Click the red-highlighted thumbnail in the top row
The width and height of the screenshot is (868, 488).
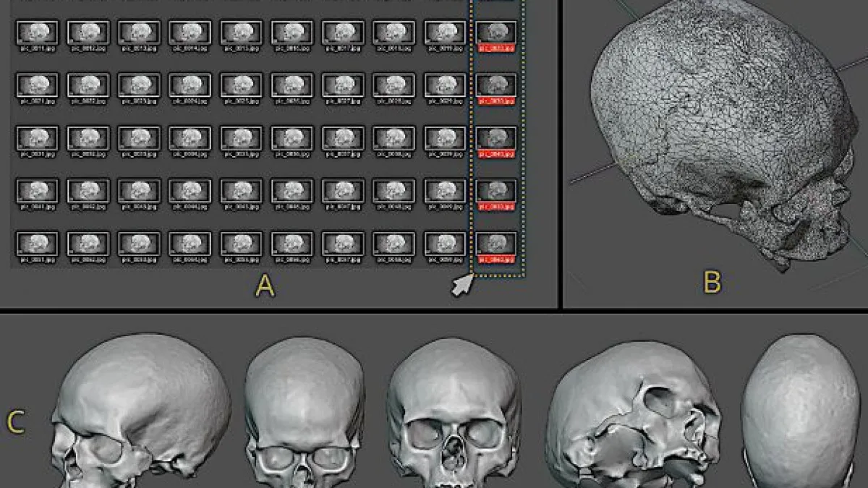coord(496,33)
